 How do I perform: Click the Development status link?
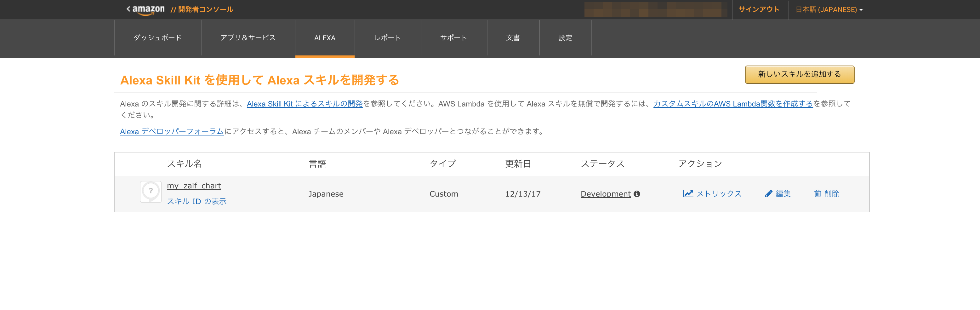[x=606, y=194]
